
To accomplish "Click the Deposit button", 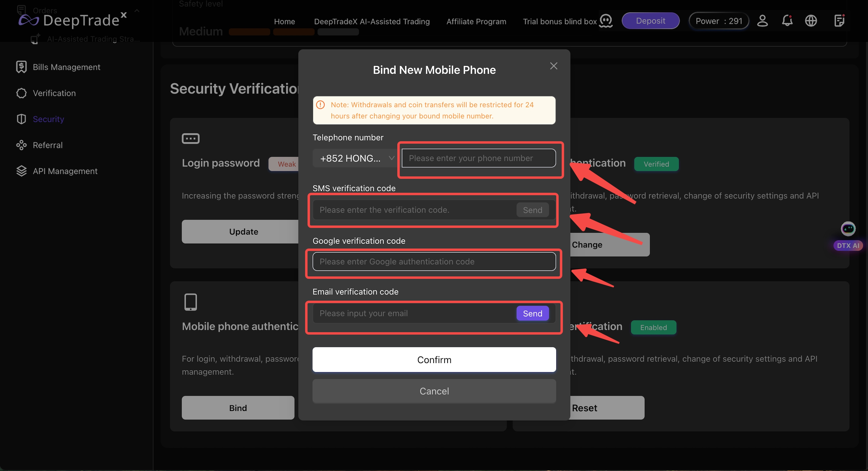I will 650,21.
